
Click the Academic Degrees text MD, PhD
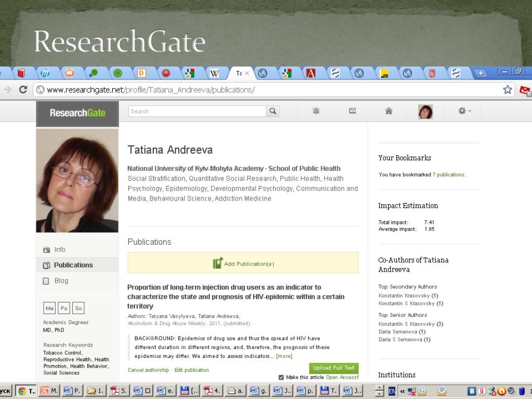[54, 330]
